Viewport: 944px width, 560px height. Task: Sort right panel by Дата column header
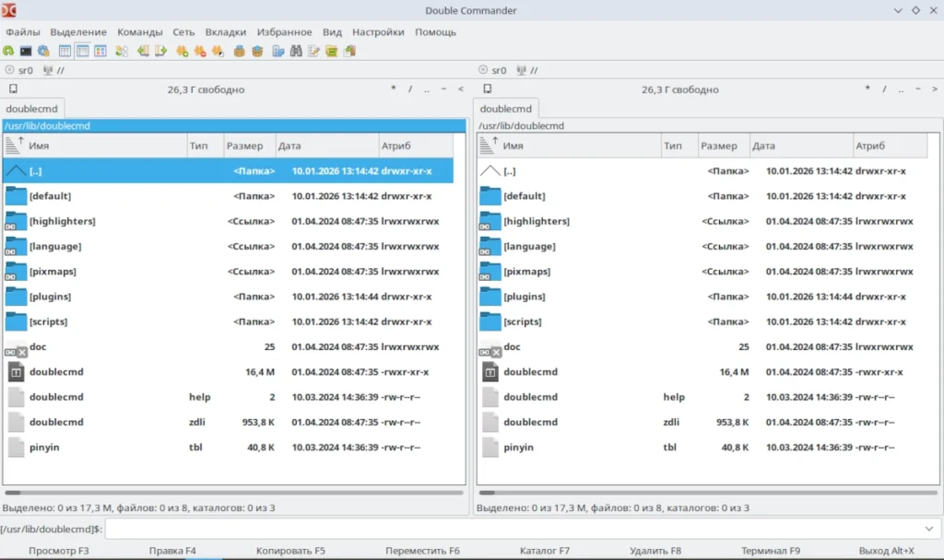pyautogui.click(x=801, y=146)
